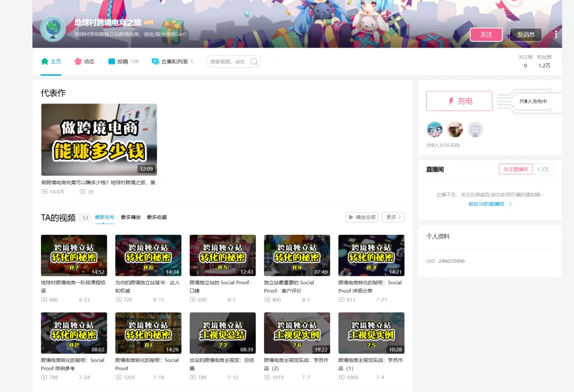Click the 发消息 message button
This screenshot has height=392, width=574.
click(x=526, y=35)
